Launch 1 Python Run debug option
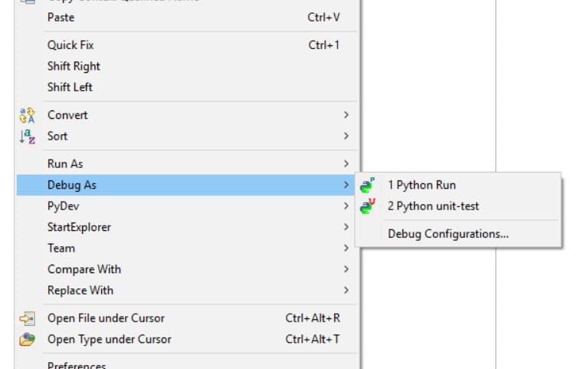This screenshot has height=369, width=588. [x=458, y=185]
